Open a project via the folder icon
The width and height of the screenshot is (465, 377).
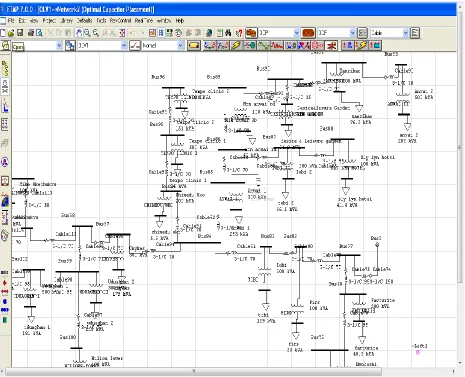click(x=11, y=33)
